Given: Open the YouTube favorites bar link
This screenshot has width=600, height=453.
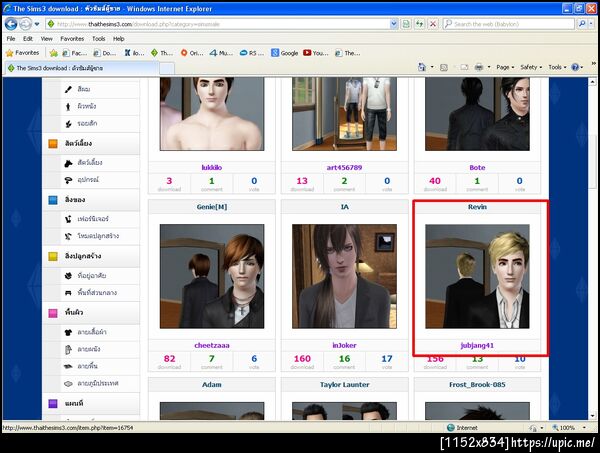Looking at the screenshot, I should [316, 53].
